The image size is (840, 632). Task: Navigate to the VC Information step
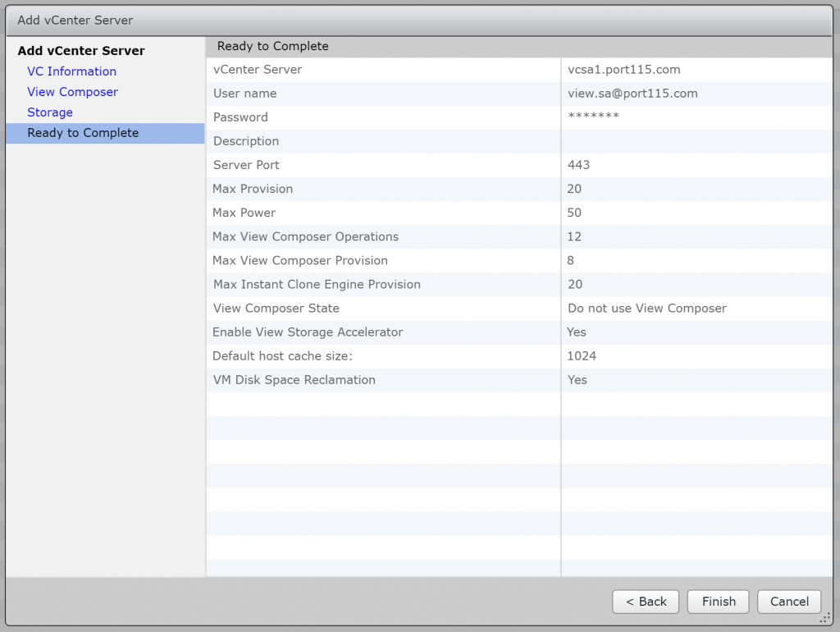tap(71, 71)
